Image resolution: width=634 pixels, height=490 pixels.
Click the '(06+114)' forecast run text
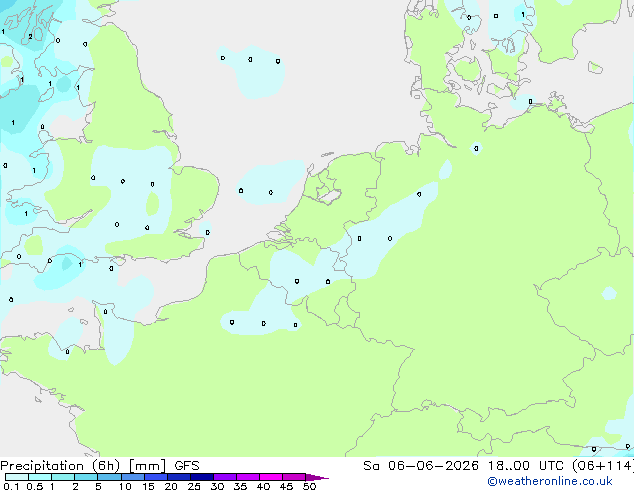pos(603,466)
